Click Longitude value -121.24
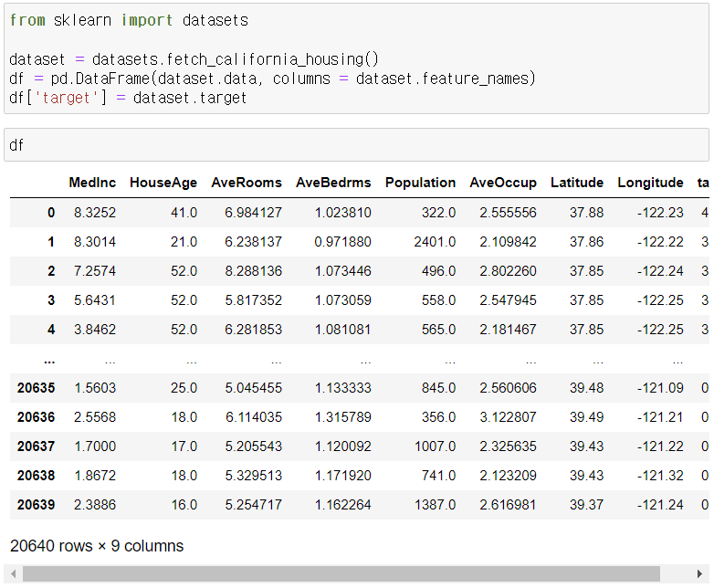The height and width of the screenshot is (588, 714). point(660,505)
